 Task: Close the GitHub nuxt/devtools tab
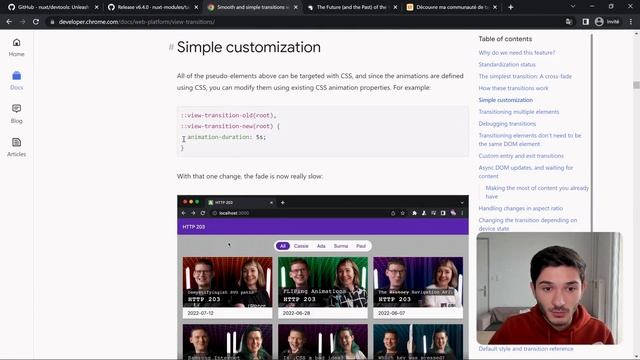[x=97, y=7]
